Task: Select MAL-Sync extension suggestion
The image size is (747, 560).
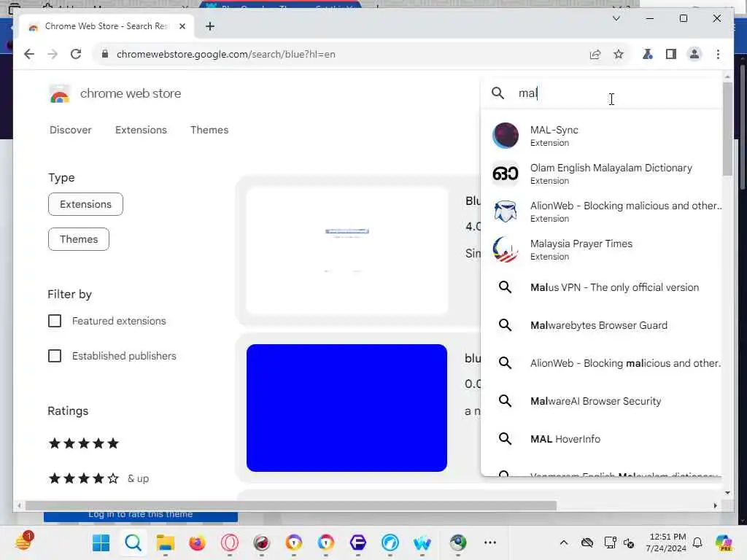Action: point(601,136)
